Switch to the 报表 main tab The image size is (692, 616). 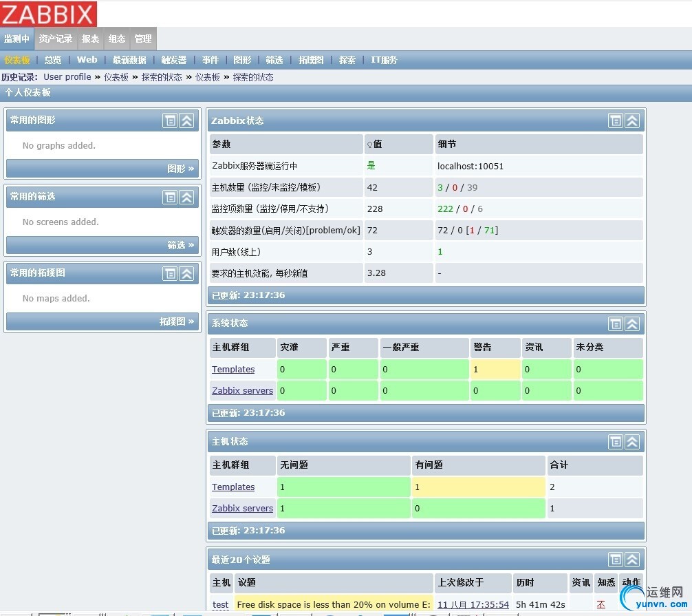[x=91, y=39]
